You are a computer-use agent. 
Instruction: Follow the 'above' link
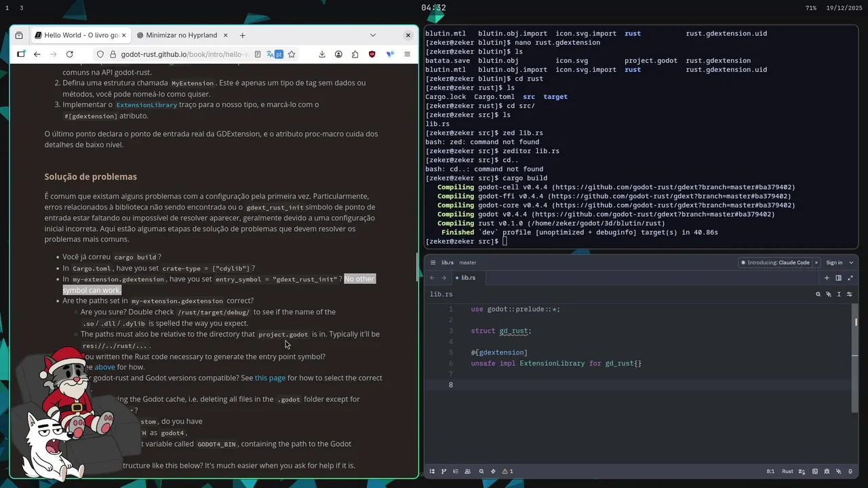104,367
